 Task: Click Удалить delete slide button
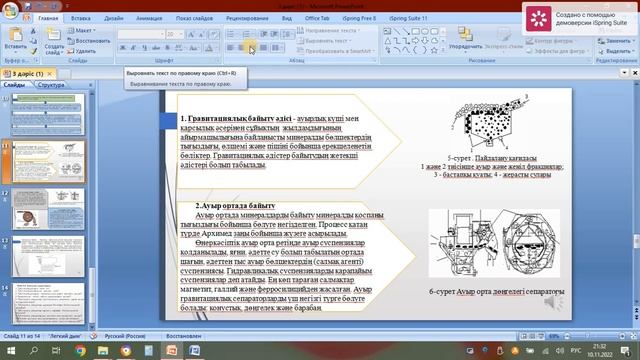[x=82, y=51]
